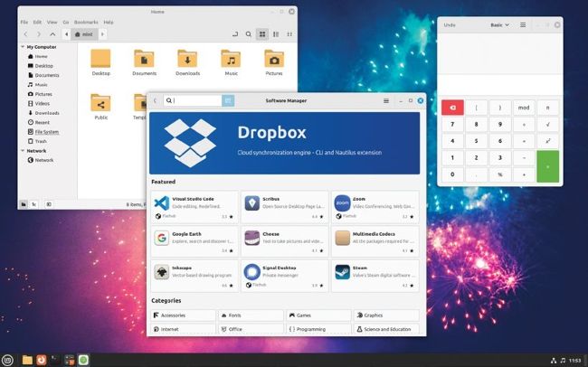This screenshot has width=588, height=367.
Task: Open the Go menu in file manager
Action: pyautogui.click(x=66, y=22)
